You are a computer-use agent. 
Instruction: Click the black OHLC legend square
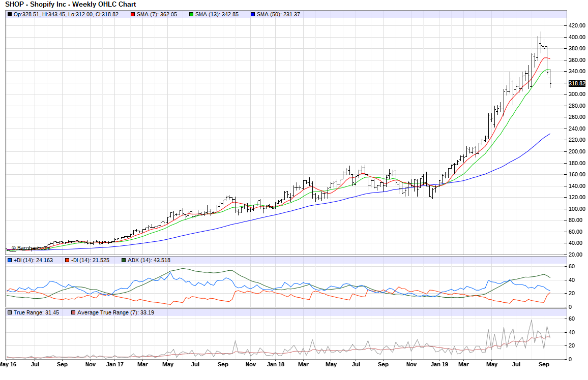(x=10, y=14)
